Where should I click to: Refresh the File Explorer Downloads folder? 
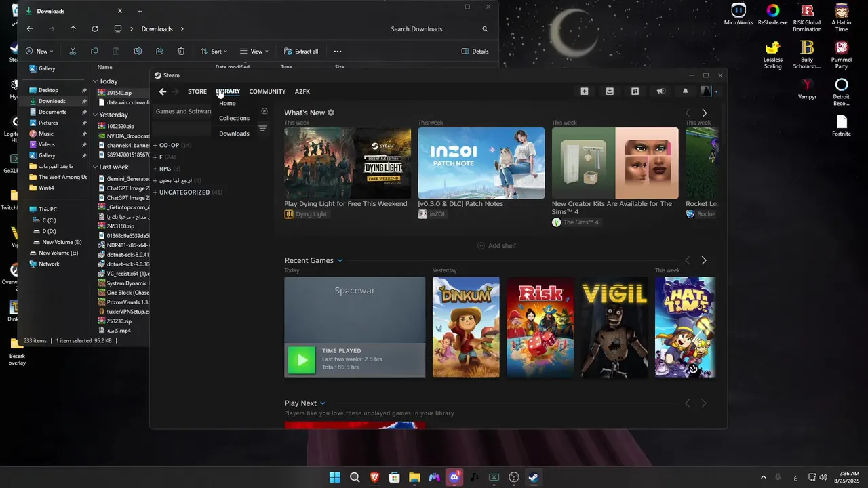point(95,29)
